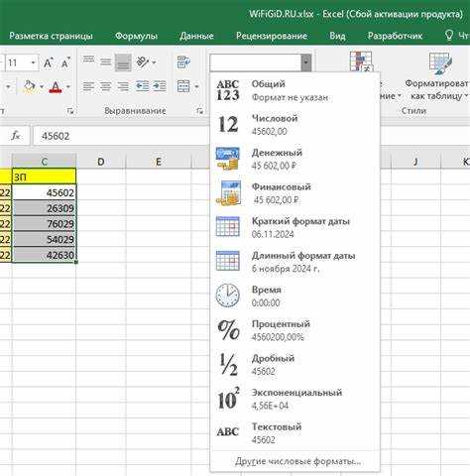The height and width of the screenshot is (476, 470).
Task: Select column E header
Action: click(159, 162)
